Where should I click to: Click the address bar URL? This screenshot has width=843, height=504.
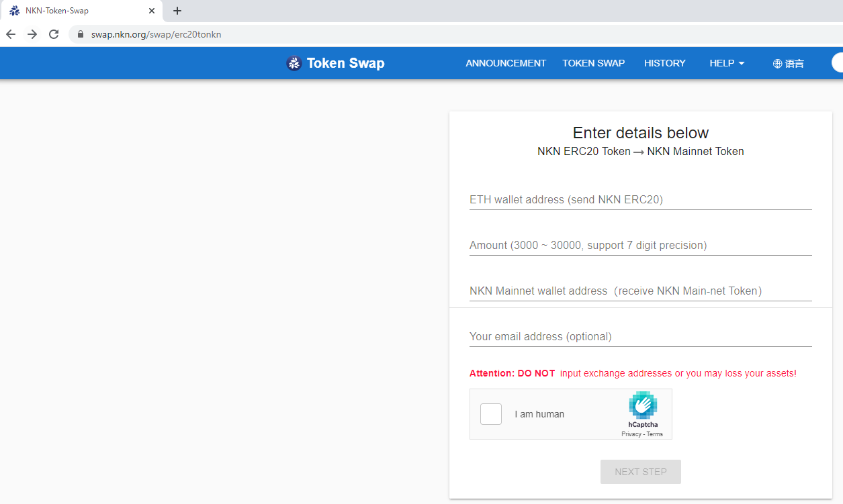(157, 34)
